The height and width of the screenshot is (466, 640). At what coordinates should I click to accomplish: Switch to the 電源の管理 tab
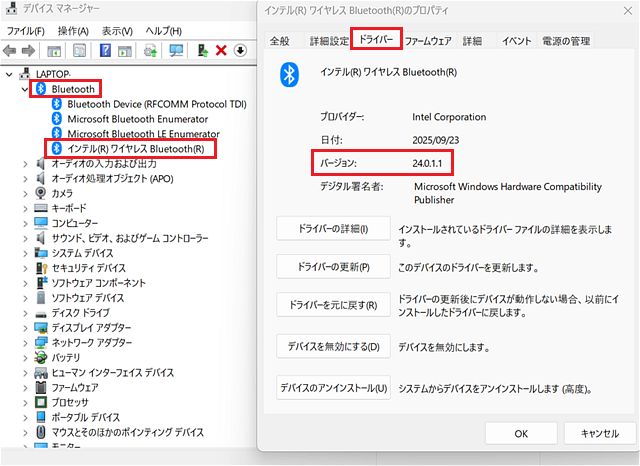[x=566, y=41]
